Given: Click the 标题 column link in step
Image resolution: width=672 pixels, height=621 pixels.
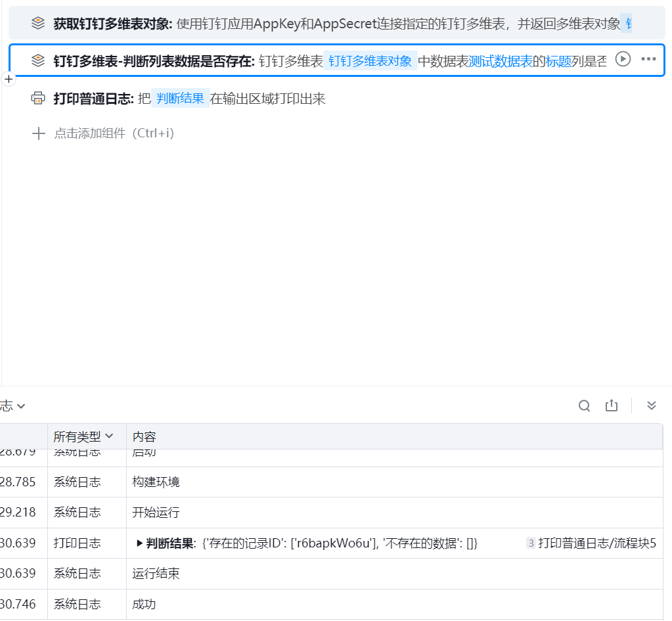Looking at the screenshot, I should (x=558, y=61).
